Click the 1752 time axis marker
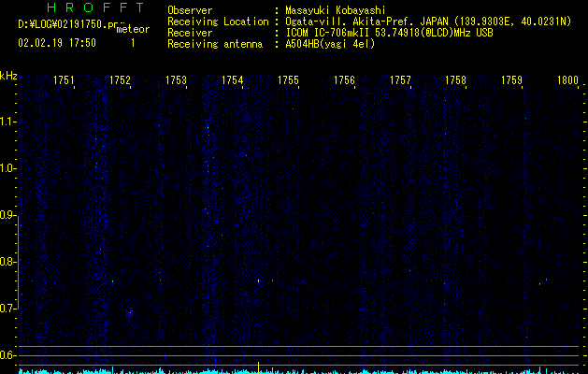Viewport: 588px width, 374px height. 120,80
